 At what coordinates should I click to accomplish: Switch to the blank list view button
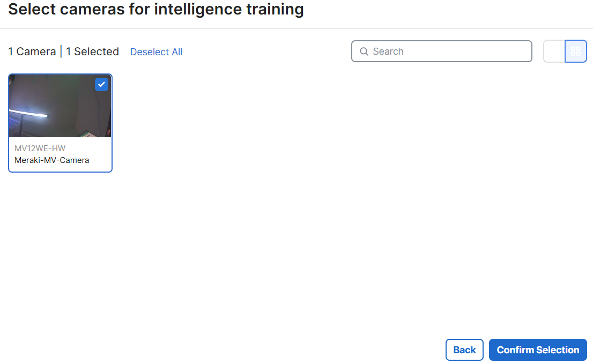pos(554,51)
